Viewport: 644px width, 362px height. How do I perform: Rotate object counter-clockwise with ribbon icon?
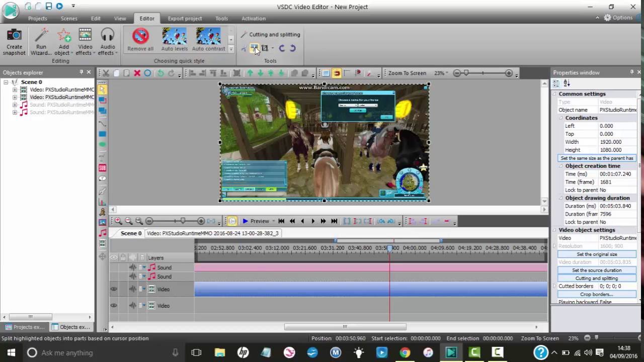tap(282, 48)
